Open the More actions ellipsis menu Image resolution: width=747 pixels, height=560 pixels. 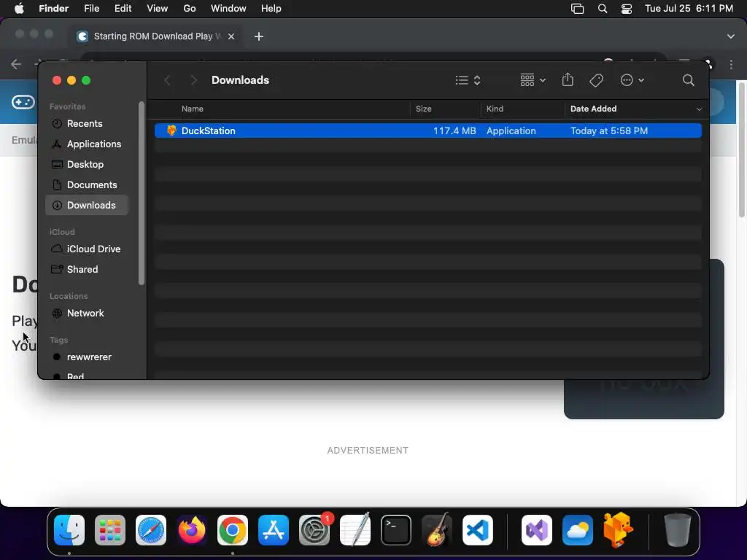(x=632, y=80)
